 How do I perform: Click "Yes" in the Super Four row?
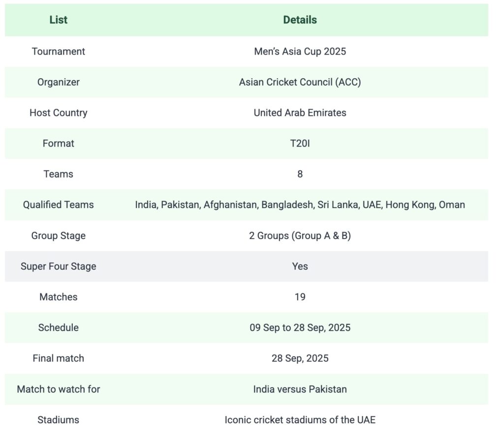300,266
